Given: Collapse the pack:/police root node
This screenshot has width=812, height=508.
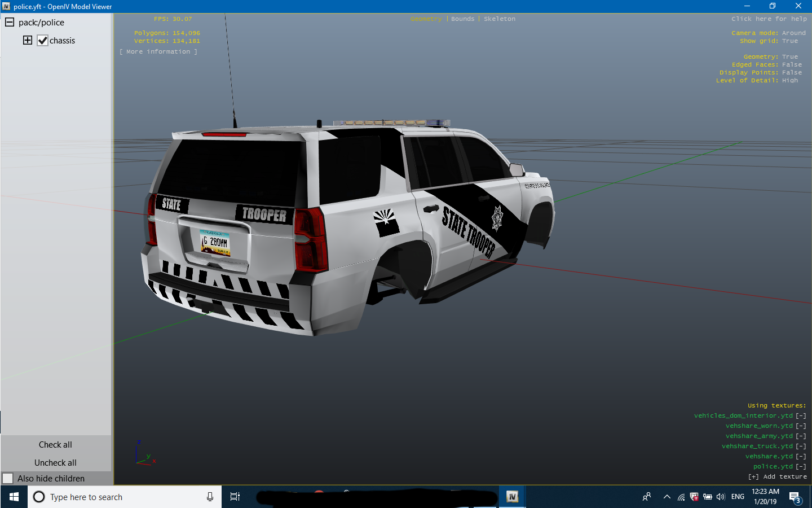Looking at the screenshot, I should coord(10,22).
